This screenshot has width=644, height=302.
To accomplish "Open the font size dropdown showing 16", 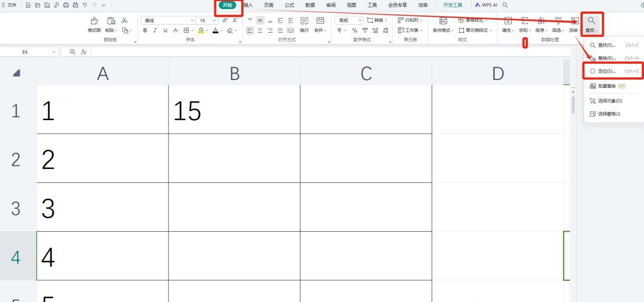I will (207, 21).
